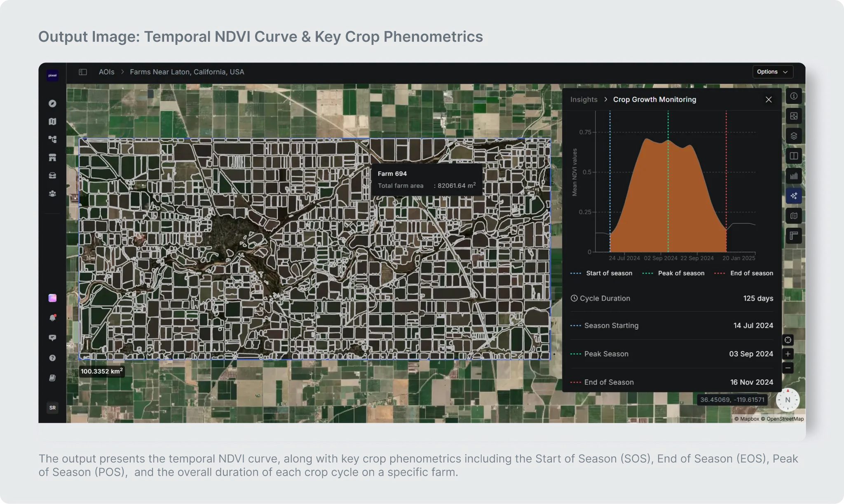Viewport: 844px width, 504px height.
Task: Go back to Insights in panel breadcrumb
Action: pos(584,100)
